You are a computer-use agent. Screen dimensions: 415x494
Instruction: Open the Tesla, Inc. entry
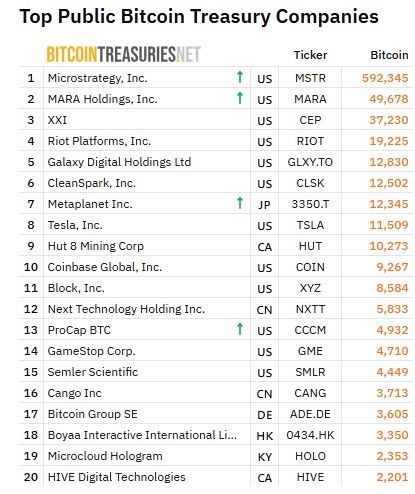[75, 225]
